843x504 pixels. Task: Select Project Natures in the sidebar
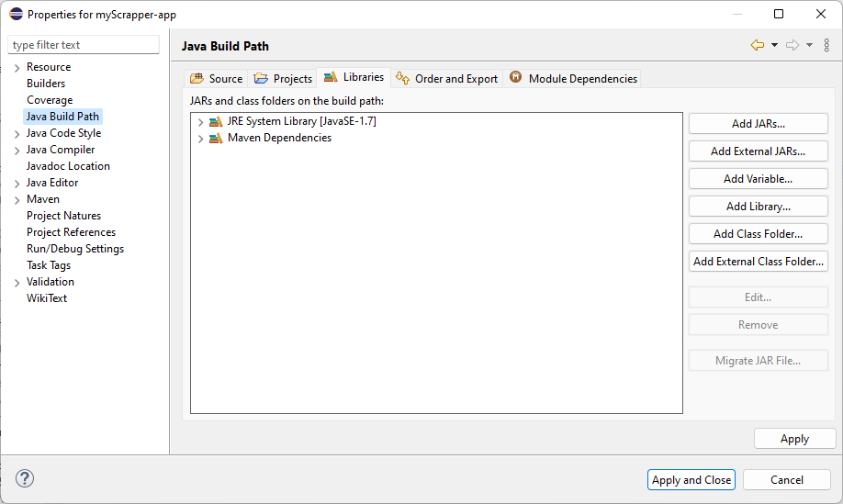tap(64, 216)
